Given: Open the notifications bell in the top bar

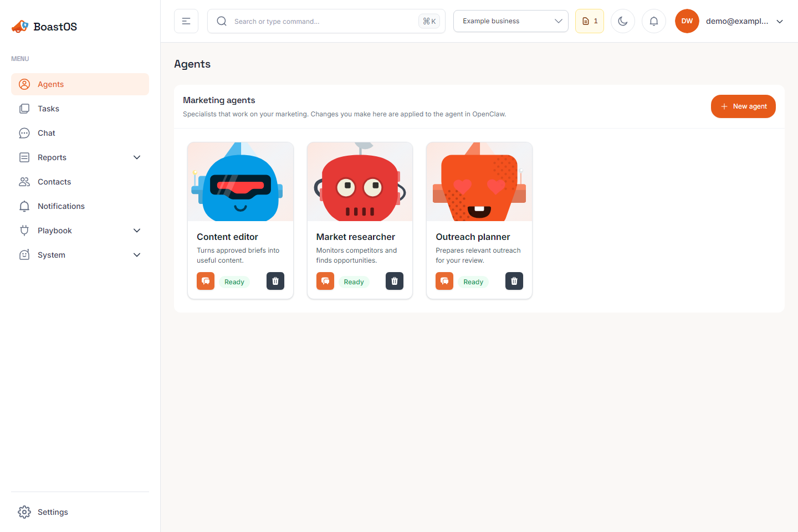Looking at the screenshot, I should point(654,21).
